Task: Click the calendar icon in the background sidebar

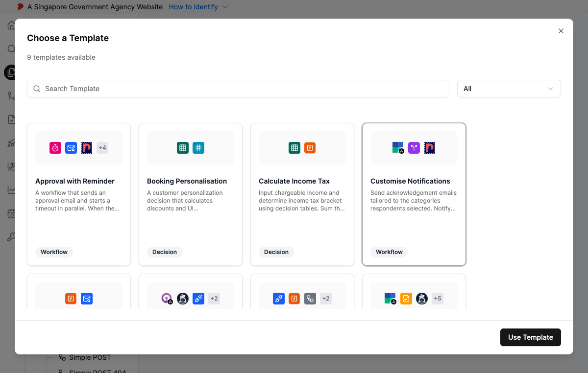Action: coord(11,214)
